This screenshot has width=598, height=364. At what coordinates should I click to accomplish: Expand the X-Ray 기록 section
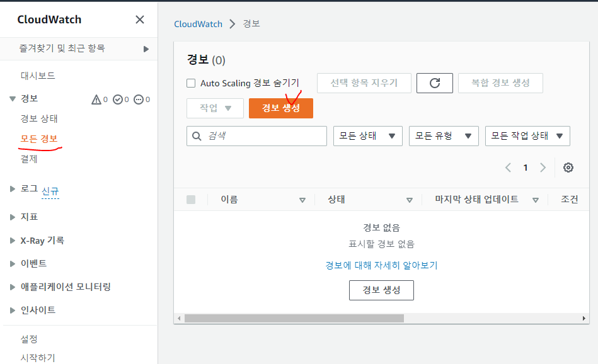(13, 241)
